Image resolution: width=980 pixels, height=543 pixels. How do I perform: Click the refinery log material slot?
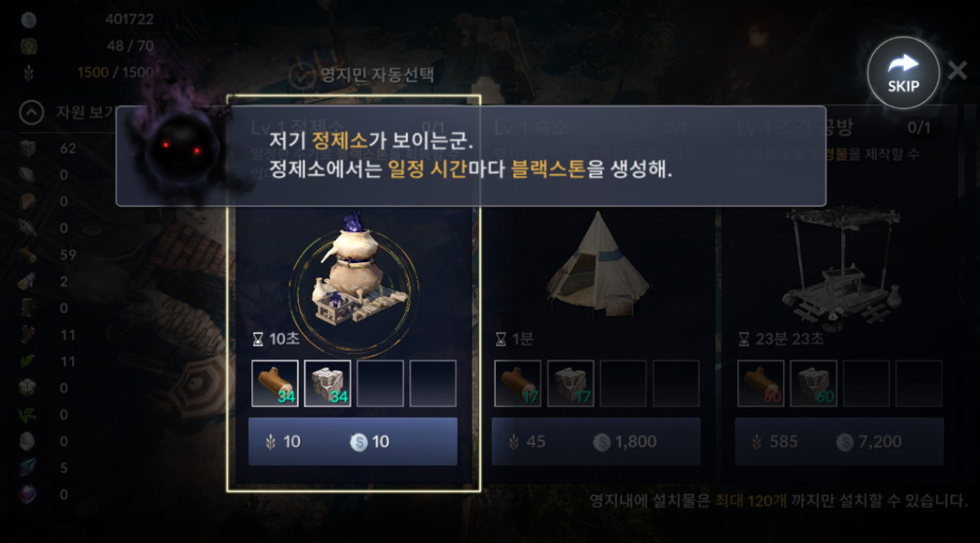275,383
